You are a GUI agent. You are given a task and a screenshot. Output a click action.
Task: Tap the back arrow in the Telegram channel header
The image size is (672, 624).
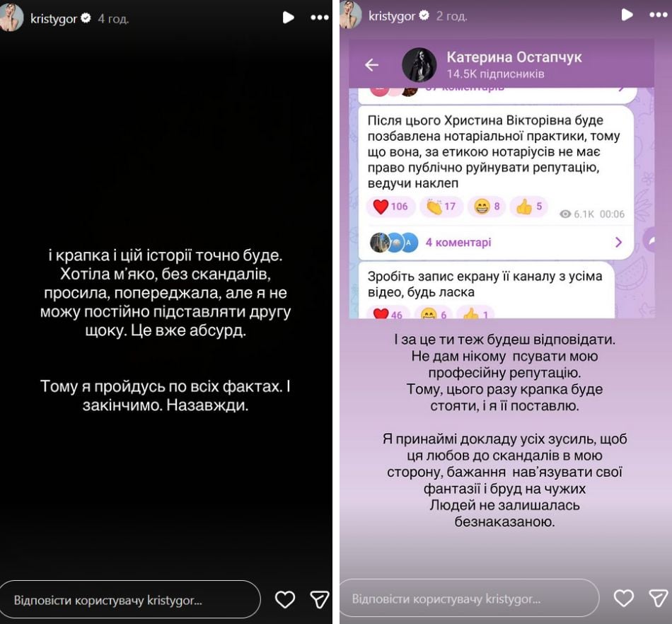pyautogui.click(x=371, y=65)
